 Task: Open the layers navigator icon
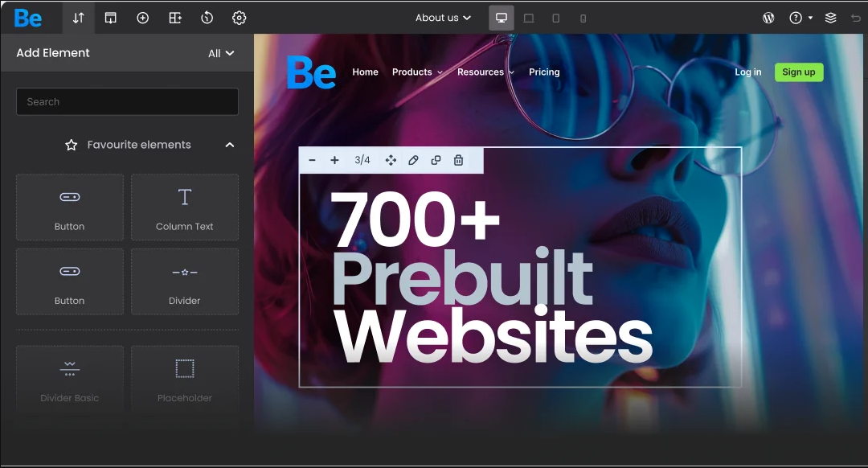click(831, 18)
